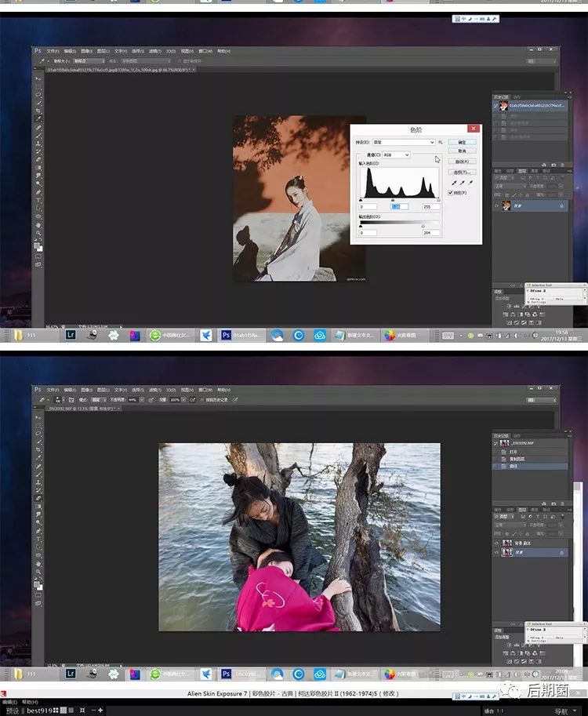Screen dimensions: 588x716
Task: Select Crop tool in Levels-dialog Photoshop window
Action: tap(38, 110)
